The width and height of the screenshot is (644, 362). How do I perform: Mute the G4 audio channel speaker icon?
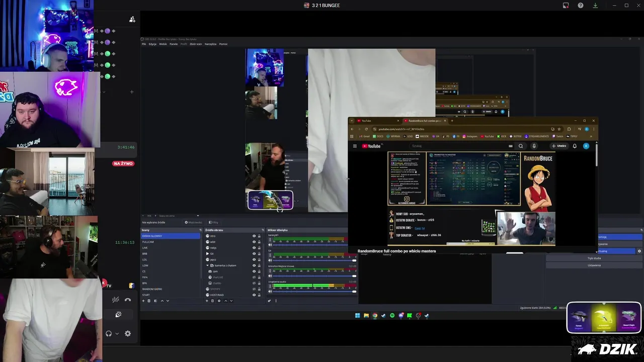[270, 260]
